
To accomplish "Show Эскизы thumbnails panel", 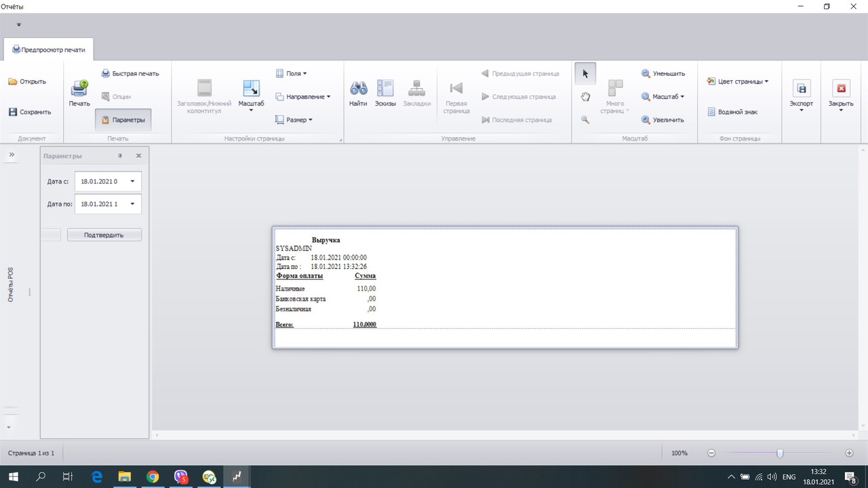I will 385,94.
